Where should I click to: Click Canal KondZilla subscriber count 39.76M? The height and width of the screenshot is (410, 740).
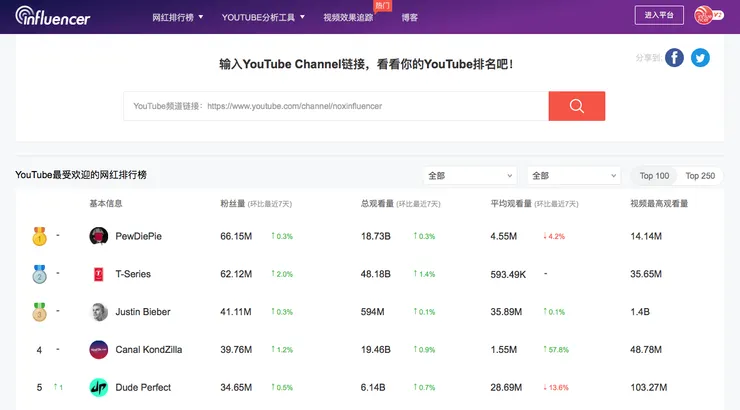pyautogui.click(x=236, y=350)
